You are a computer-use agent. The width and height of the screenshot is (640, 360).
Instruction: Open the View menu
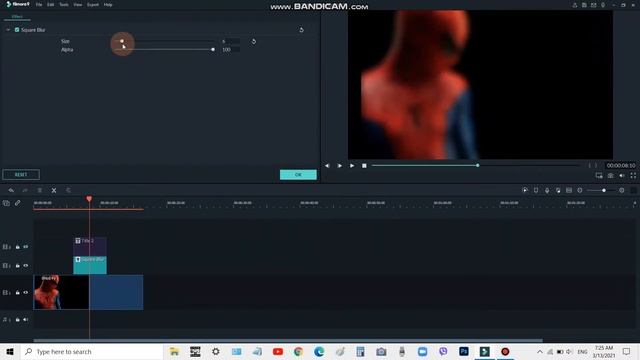[78, 4]
